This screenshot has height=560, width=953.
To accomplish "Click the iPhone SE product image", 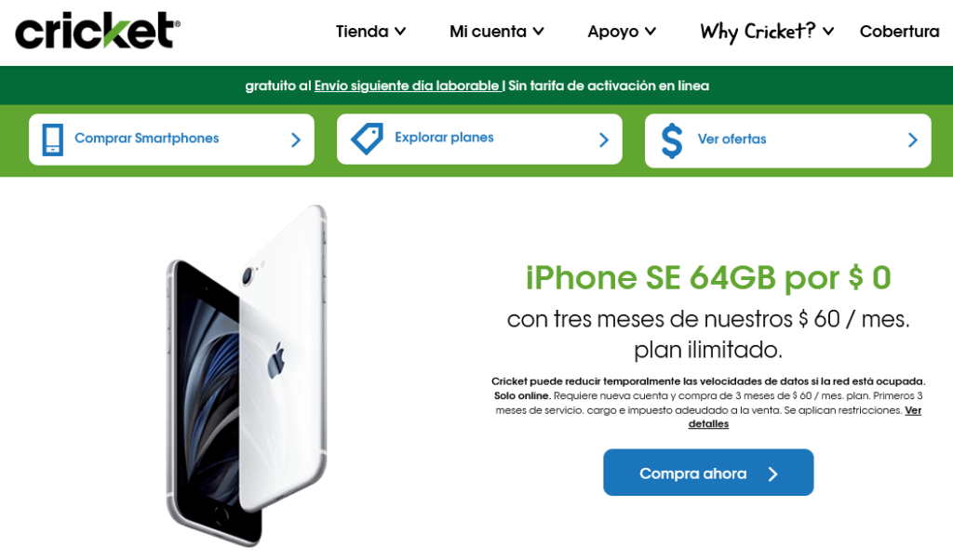I will click(x=247, y=376).
